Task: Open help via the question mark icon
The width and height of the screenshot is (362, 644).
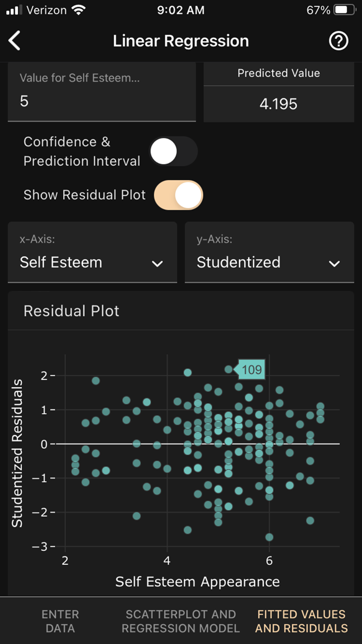Action: tap(339, 40)
